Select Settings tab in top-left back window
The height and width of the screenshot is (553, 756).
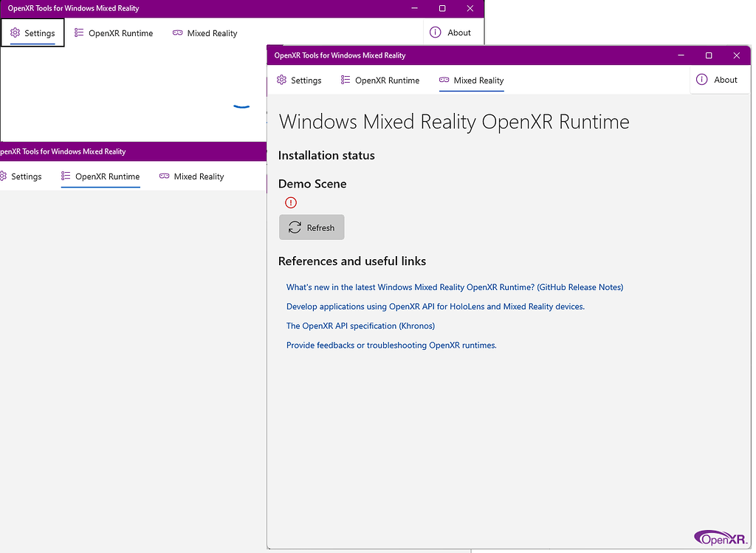(x=32, y=32)
